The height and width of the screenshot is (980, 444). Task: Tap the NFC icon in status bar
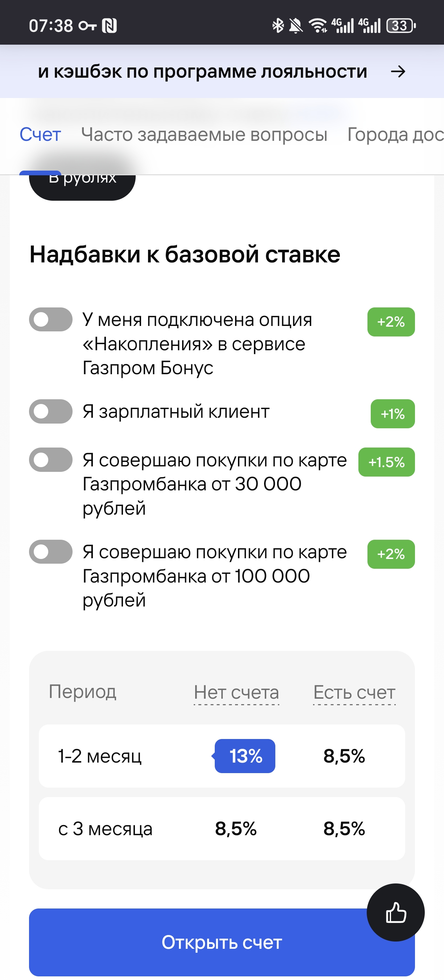pyautogui.click(x=109, y=25)
